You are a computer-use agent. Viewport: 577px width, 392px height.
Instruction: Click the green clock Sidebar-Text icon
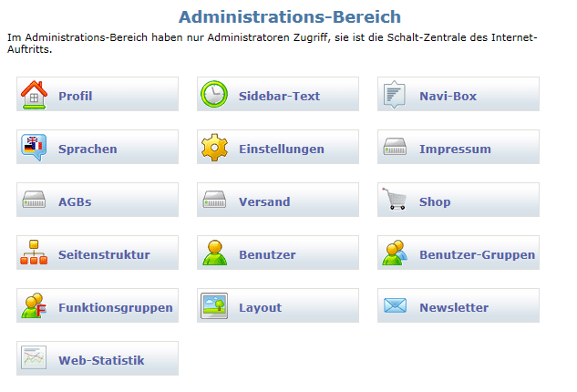(x=214, y=94)
